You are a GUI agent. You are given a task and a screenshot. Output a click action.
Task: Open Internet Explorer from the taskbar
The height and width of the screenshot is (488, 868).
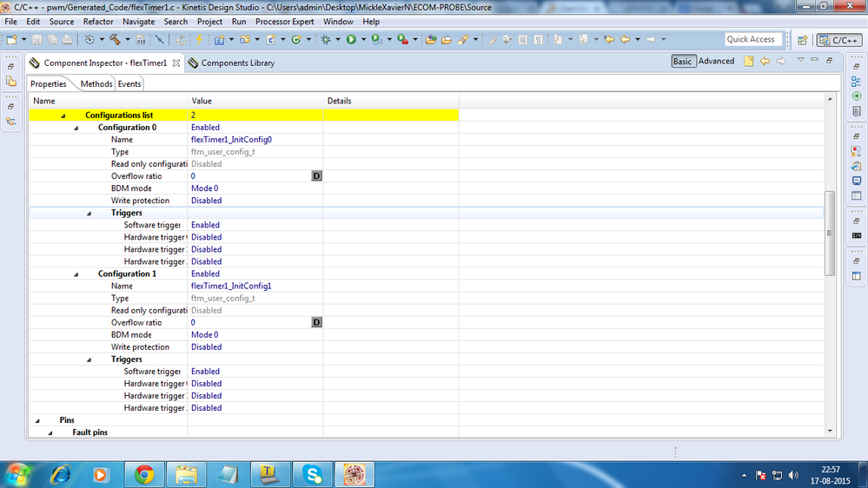[x=60, y=475]
